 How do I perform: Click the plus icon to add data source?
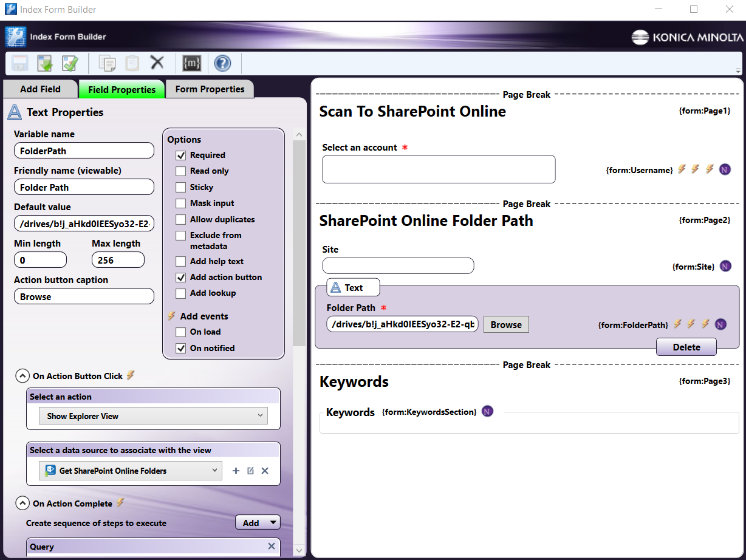tap(236, 471)
